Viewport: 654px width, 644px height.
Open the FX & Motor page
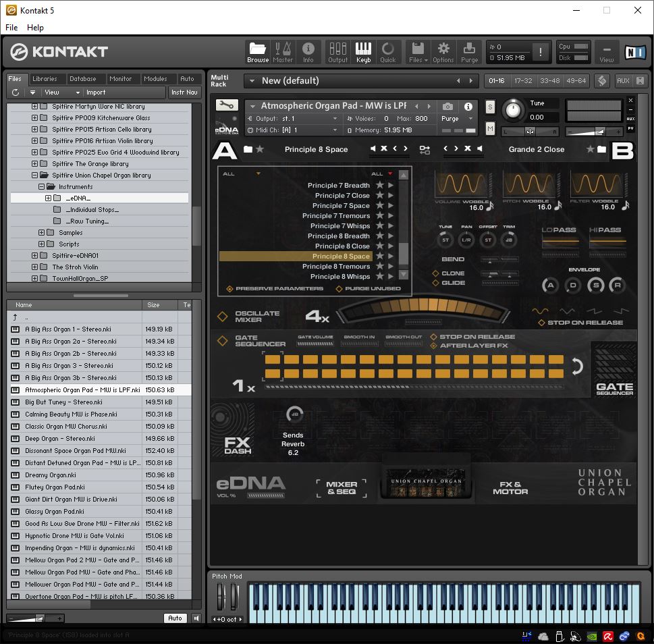pyautogui.click(x=510, y=487)
